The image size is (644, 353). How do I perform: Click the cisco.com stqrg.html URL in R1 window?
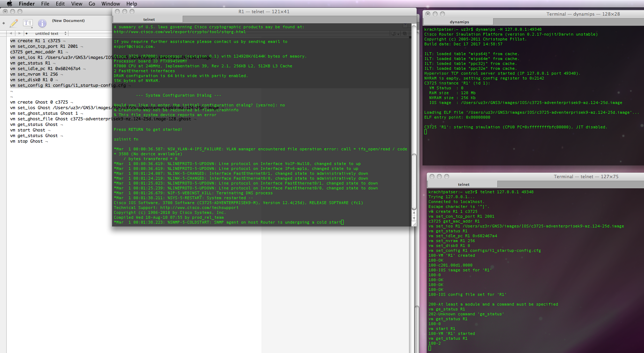pyautogui.click(x=180, y=32)
